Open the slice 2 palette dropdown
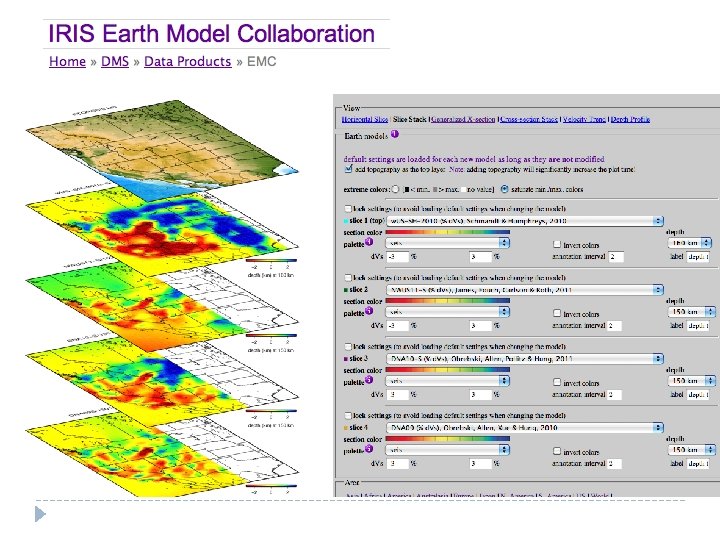Screen dimensions: 720x540 click(x=448, y=312)
